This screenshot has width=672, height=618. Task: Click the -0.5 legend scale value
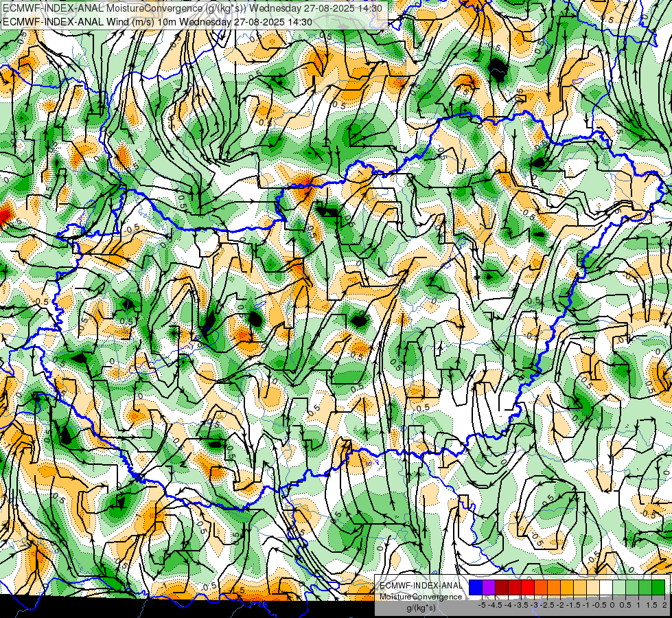click(x=599, y=605)
